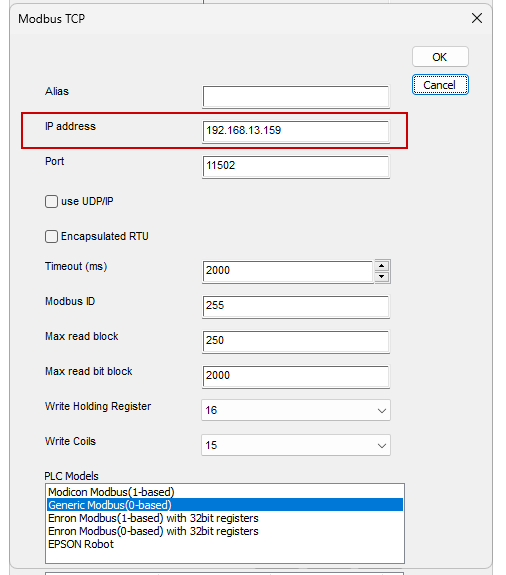Expand the Write Coils dropdown

tap(296, 445)
